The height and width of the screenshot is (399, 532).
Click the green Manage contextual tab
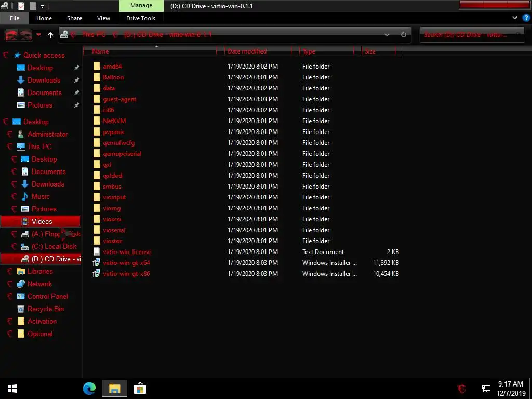[141, 5]
